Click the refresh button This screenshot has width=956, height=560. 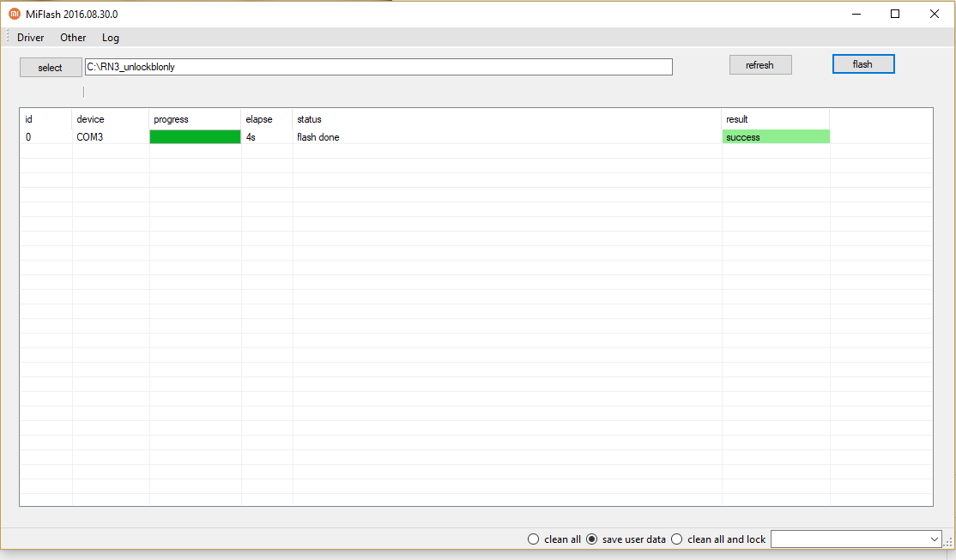(x=760, y=65)
